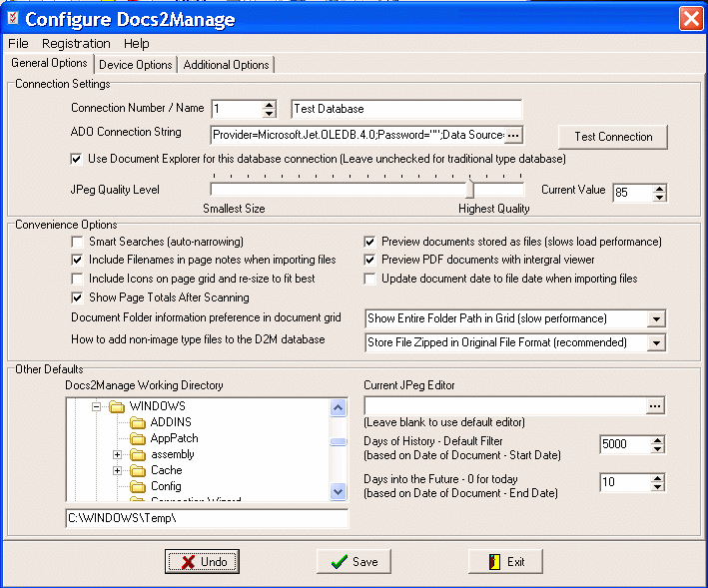Open the Registration menu
Screen dimensions: 708x588
(76, 43)
